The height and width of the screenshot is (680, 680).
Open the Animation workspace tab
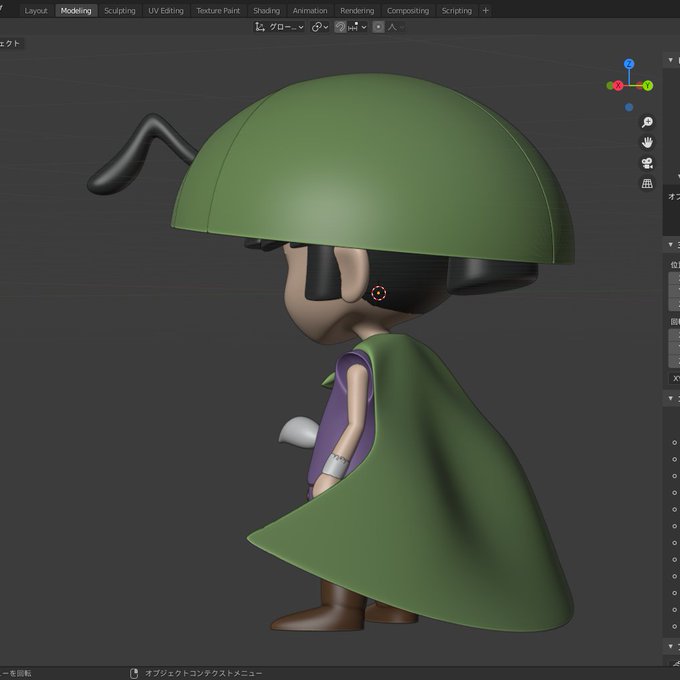[x=310, y=11]
